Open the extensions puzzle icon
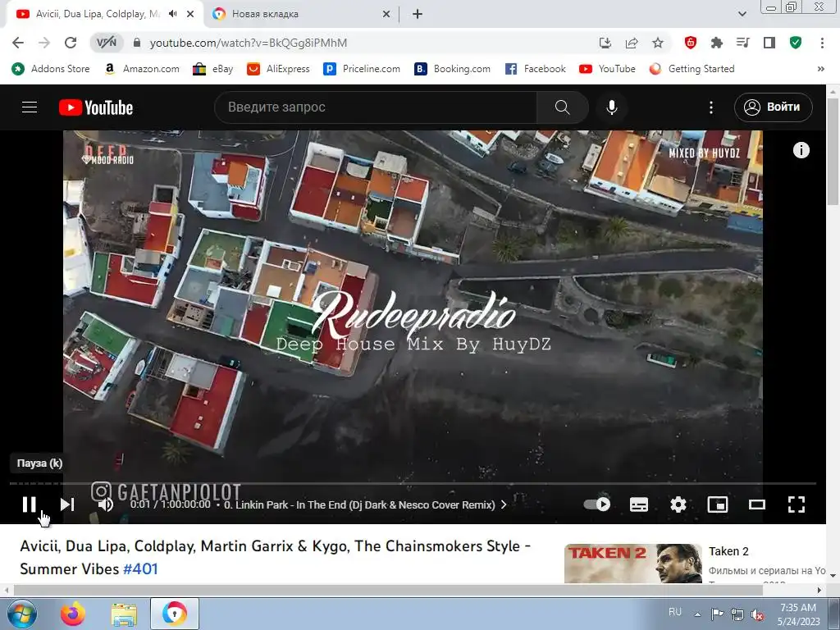Viewport: 840px width, 630px height. [x=717, y=43]
